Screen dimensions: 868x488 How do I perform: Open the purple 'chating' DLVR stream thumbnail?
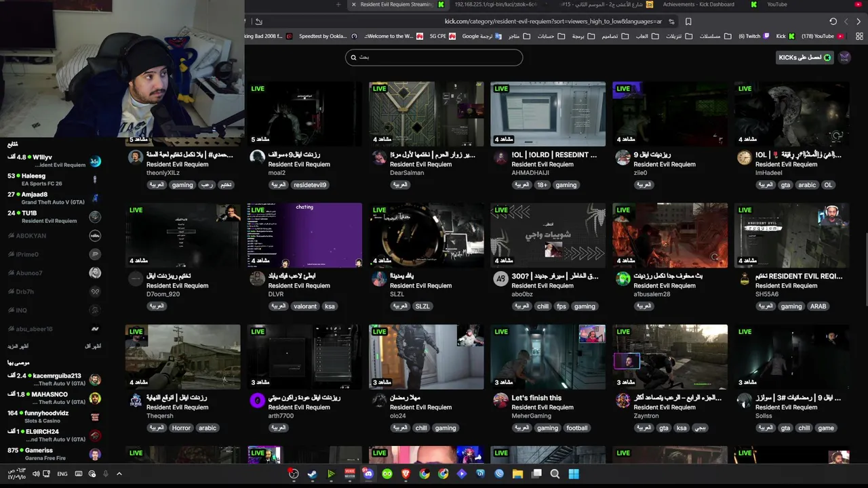(304, 235)
